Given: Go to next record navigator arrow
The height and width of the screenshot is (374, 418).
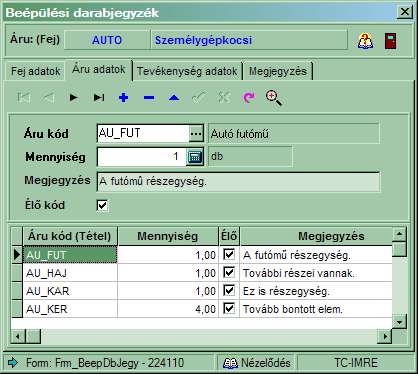Looking at the screenshot, I should point(73,98).
